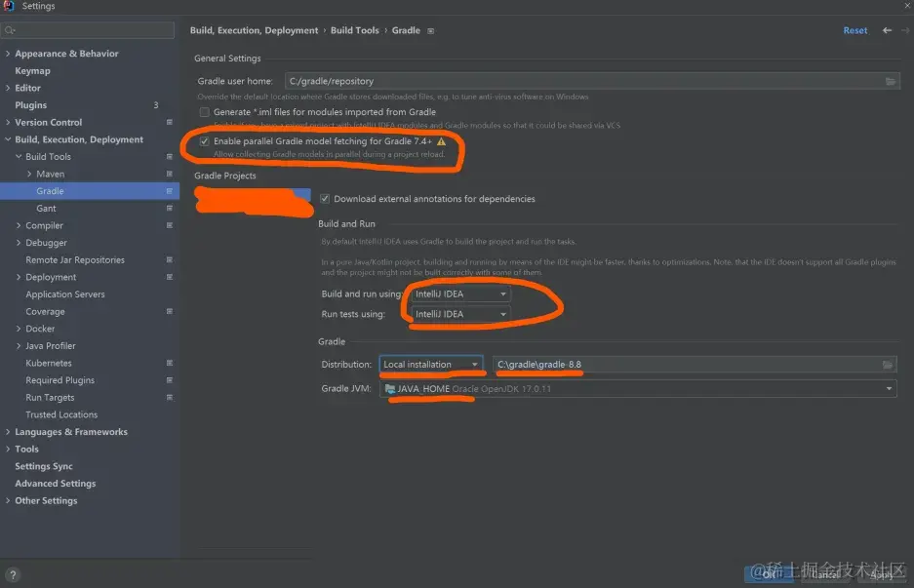Screen dimensions: 914x588
Task: Expand the Debugger node
Action: click(19, 243)
